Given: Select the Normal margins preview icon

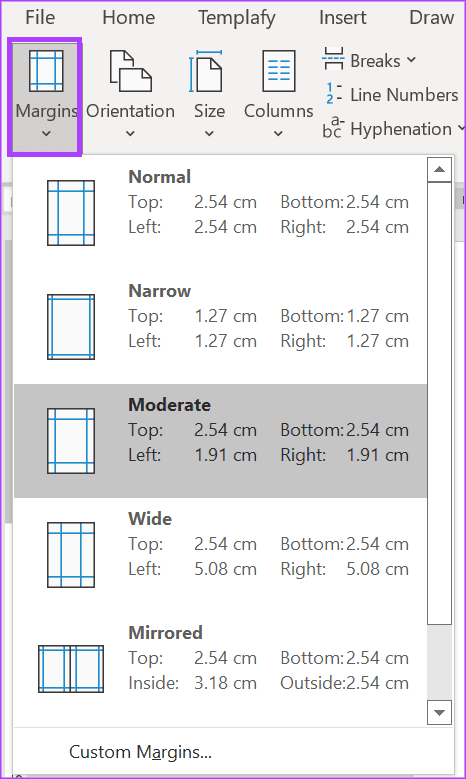Looking at the screenshot, I should pyautogui.click(x=71, y=213).
